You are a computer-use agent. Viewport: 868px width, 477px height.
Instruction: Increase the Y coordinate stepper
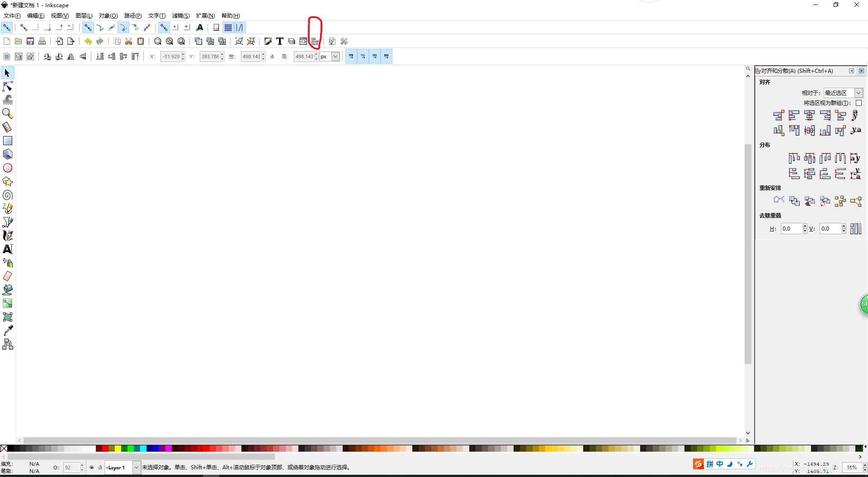coord(222,54)
